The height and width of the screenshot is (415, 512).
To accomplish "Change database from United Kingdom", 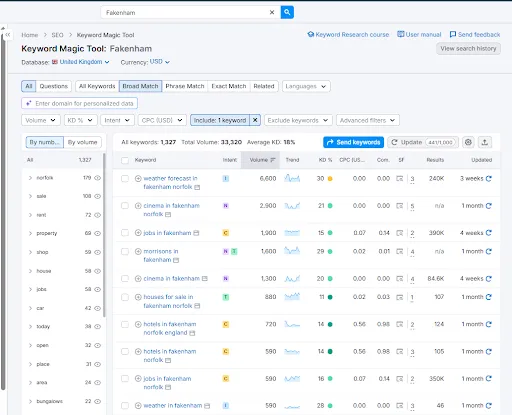I will (x=81, y=62).
